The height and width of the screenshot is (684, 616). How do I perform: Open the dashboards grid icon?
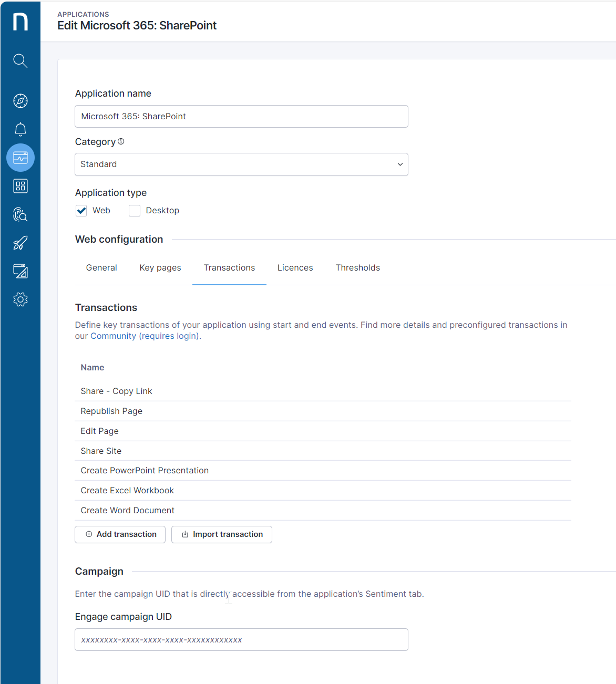(20, 186)
